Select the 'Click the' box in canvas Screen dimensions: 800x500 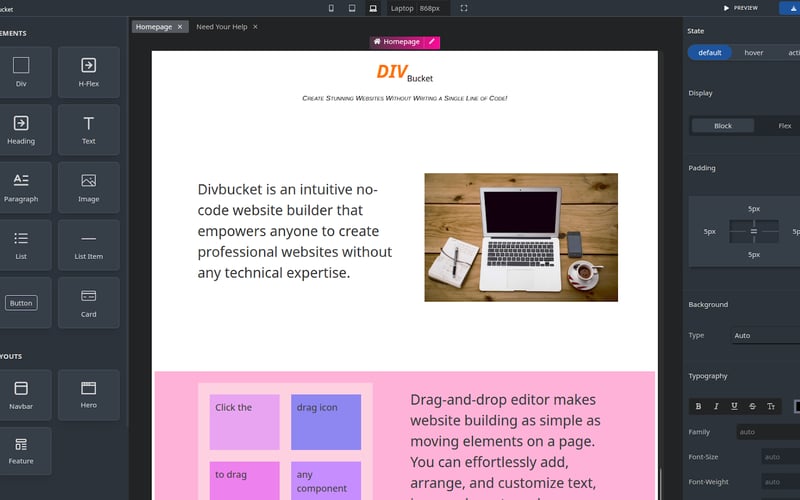pos(244,422)
